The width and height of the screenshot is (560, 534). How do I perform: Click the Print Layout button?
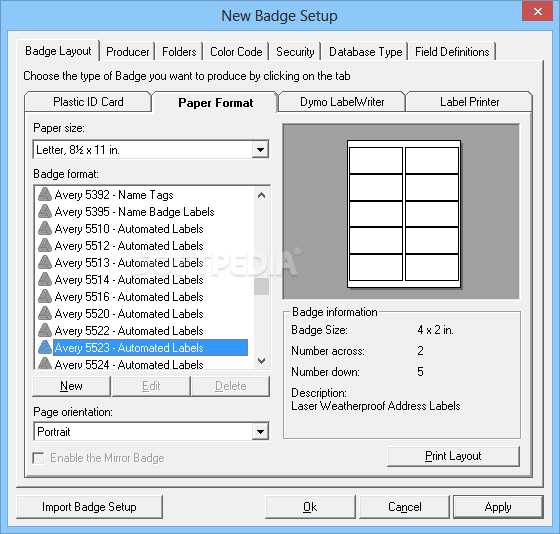click(453, 456)
